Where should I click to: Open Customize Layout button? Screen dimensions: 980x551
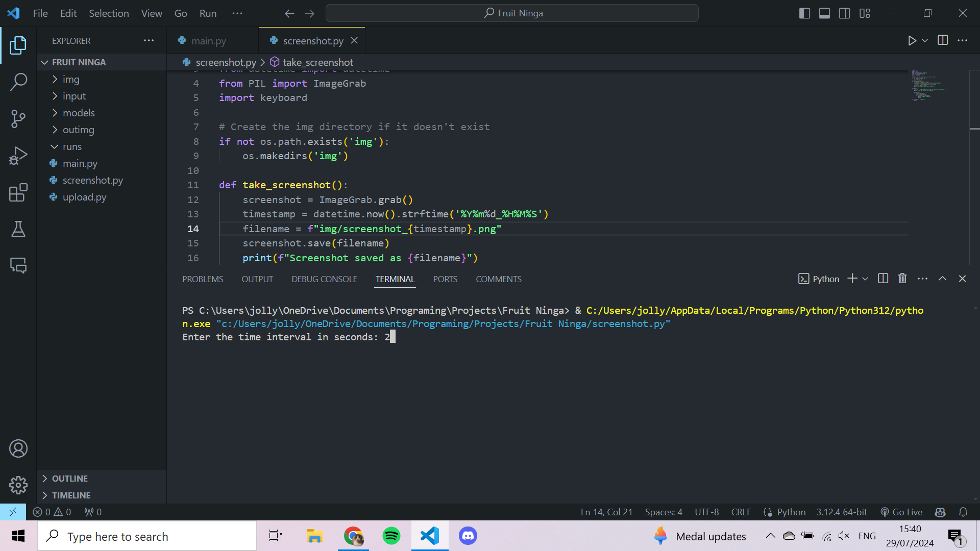tap(865, 13)
